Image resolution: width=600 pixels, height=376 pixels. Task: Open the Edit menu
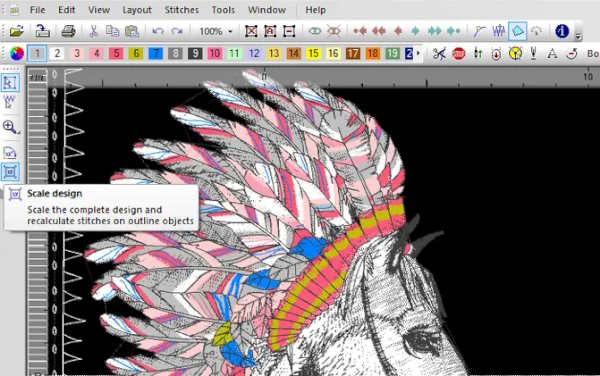[66, 10]
